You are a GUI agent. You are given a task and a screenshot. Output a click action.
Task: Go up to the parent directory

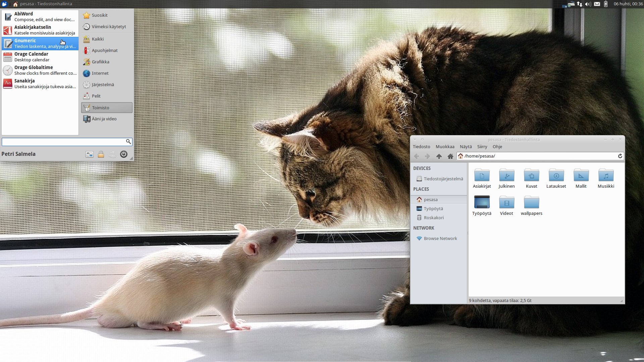coord(439,156)
